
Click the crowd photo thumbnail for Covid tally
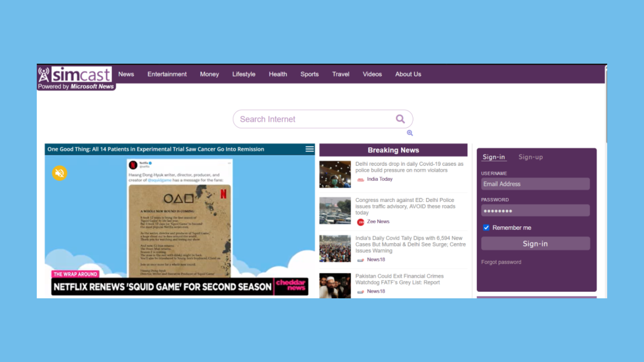tap(335, 248)
